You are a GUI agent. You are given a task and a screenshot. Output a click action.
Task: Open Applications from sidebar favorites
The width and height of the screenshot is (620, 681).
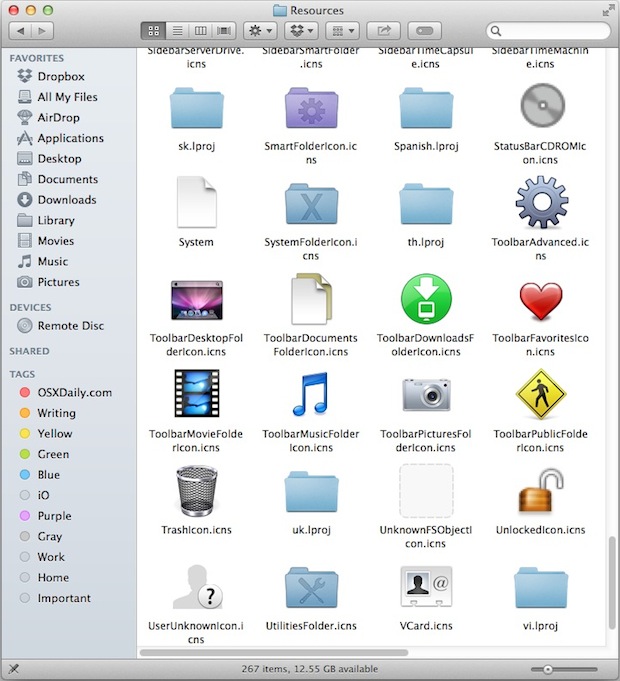click(x=70, y=138)
